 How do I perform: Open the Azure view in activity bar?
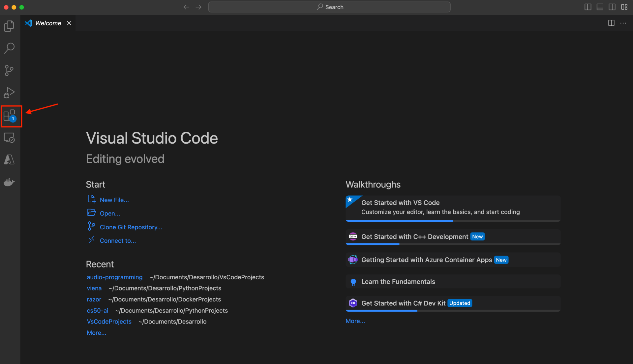(x=9, y=160)
